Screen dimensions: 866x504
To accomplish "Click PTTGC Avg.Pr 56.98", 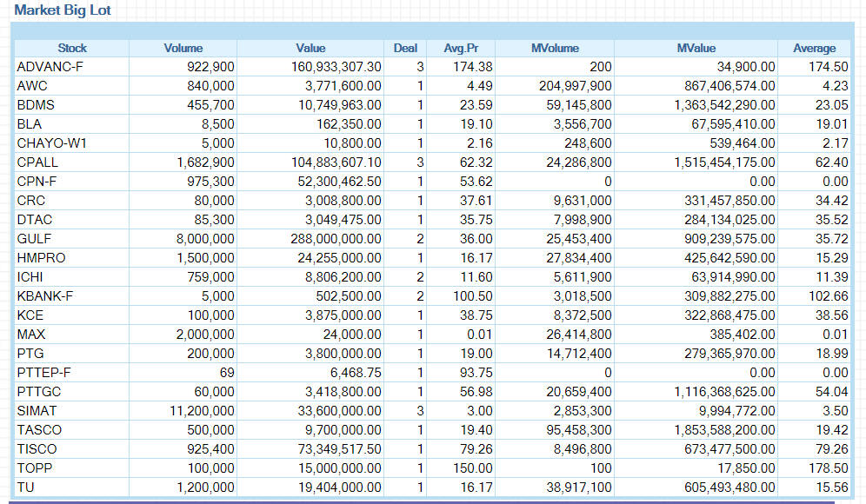I will coord(476,392).
